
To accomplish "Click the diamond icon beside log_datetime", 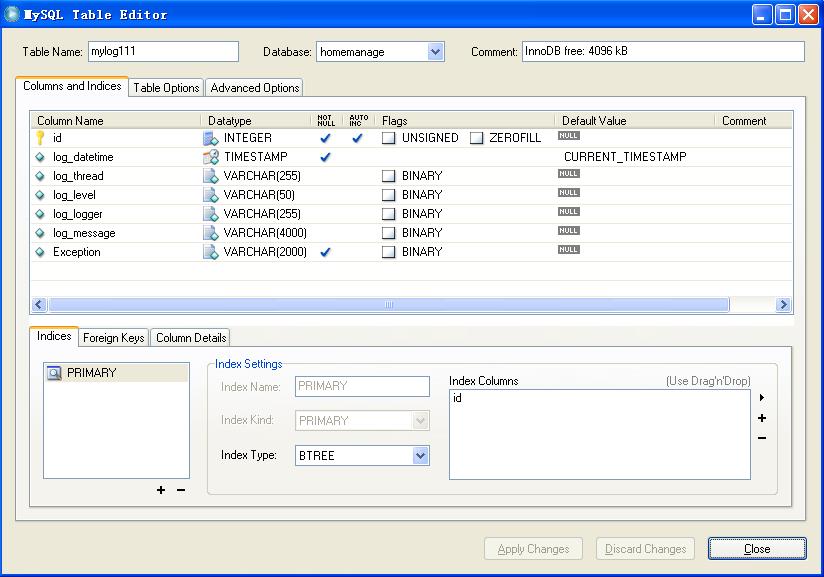I will [40, 157].
